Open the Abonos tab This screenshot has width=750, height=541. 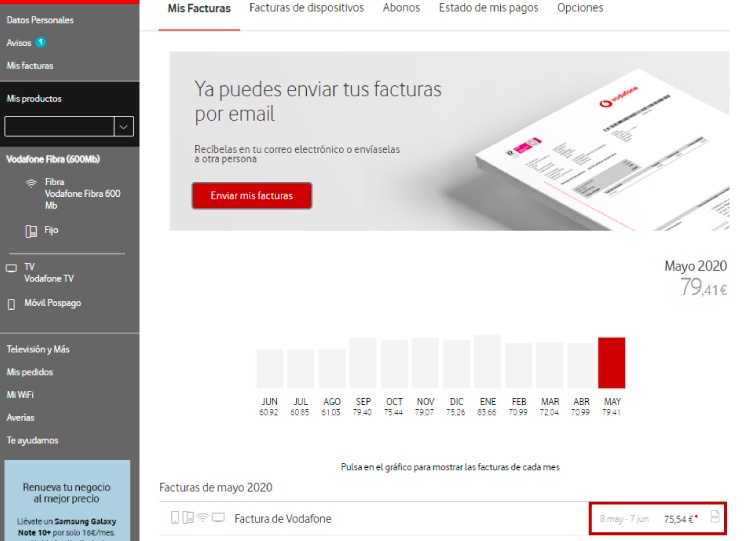401,8
